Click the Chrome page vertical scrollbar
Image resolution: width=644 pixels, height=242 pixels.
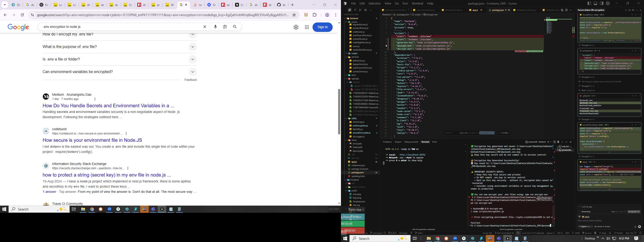(339, 112)
